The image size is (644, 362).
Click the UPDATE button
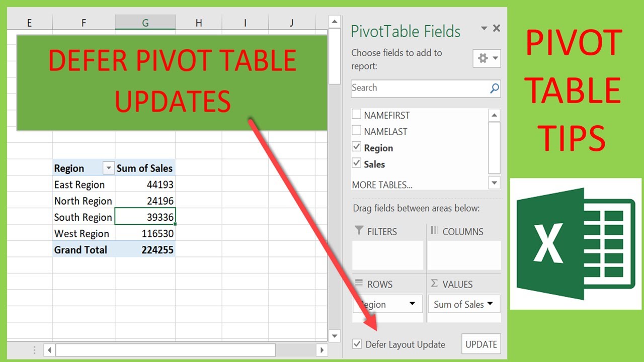coord(481,344)
